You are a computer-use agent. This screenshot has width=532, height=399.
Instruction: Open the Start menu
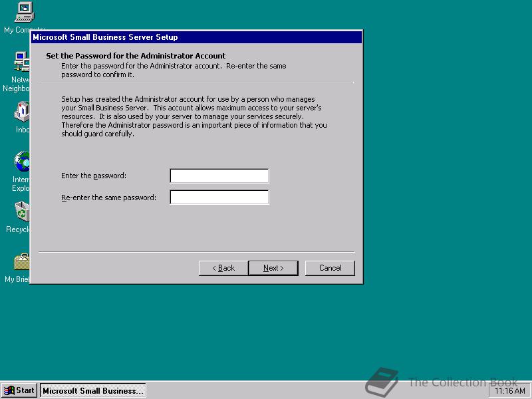19,390
